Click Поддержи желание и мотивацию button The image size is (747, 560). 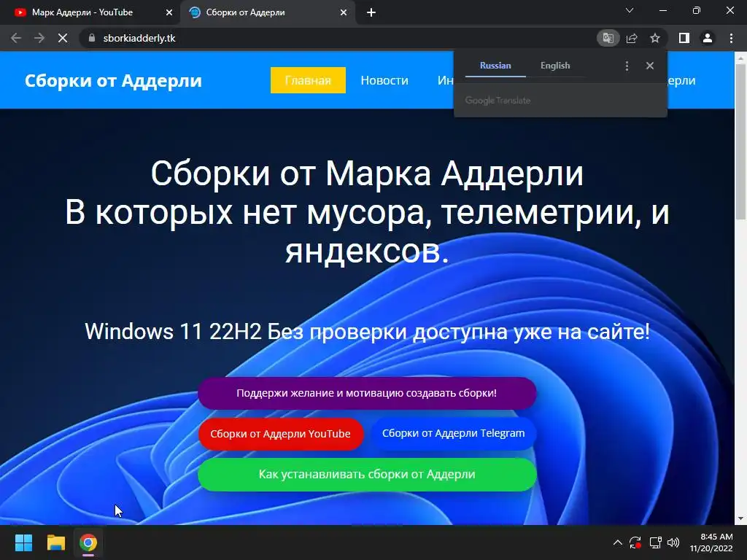pyautogui.click(x=367, y=393)
